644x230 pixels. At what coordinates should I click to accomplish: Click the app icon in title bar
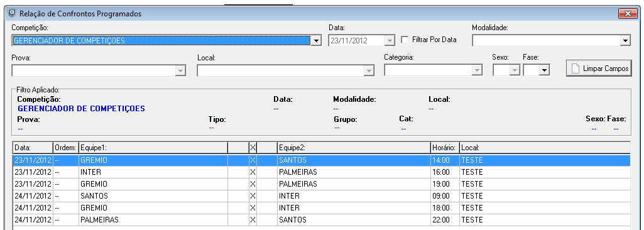click(x=13, y=13)
